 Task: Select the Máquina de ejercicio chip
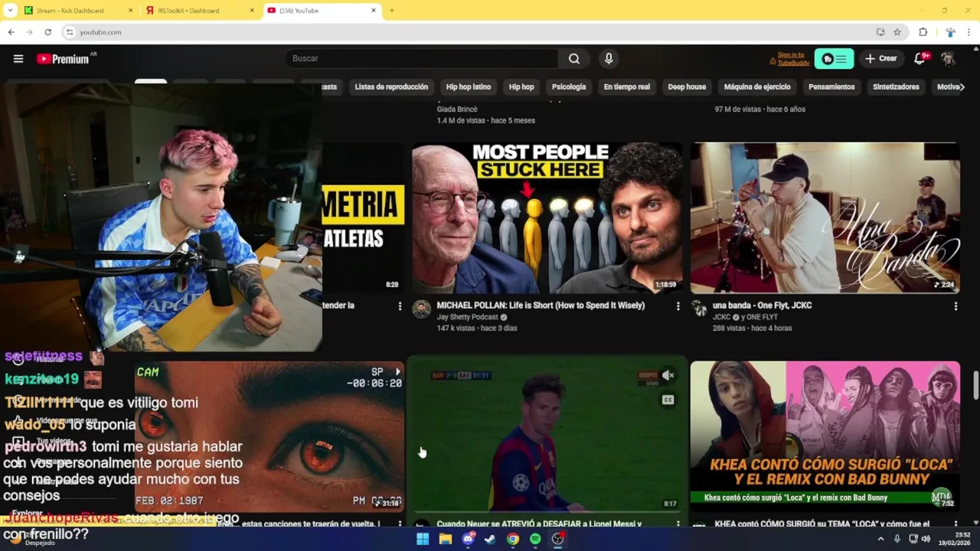(x=757, y=87)
